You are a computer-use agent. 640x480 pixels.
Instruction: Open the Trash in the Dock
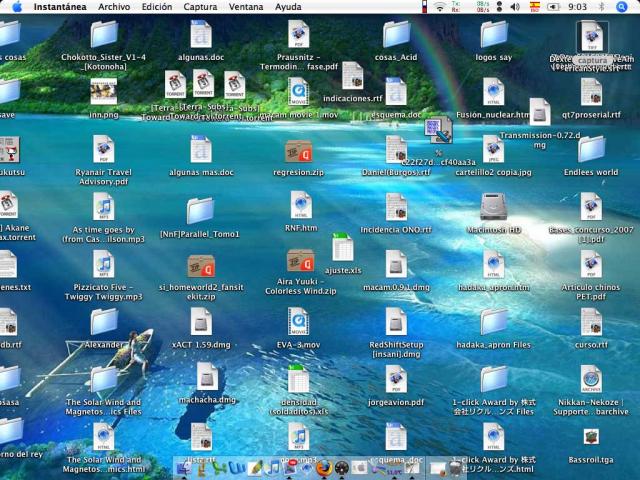coord(456,468)
